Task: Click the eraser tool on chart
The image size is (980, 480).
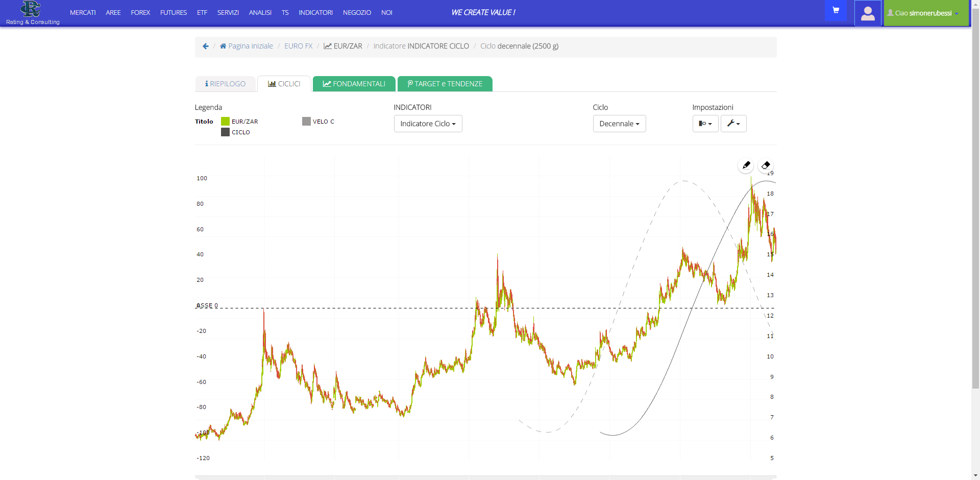Action: pyautogui.click(x=766, y=165)
